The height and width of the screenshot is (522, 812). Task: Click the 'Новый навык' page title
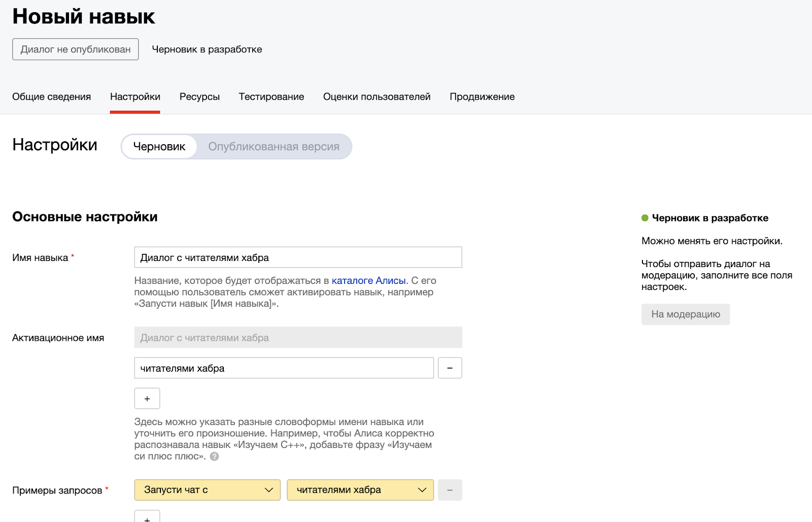(x=84, y=16)
